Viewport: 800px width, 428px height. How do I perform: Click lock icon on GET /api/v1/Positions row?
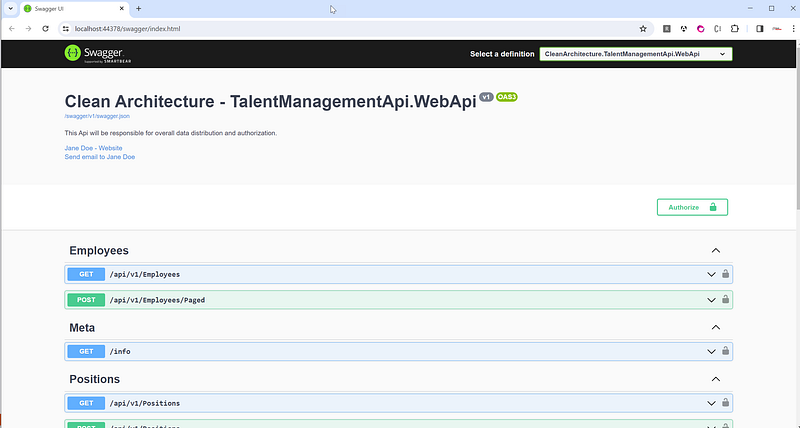[725, 402]
